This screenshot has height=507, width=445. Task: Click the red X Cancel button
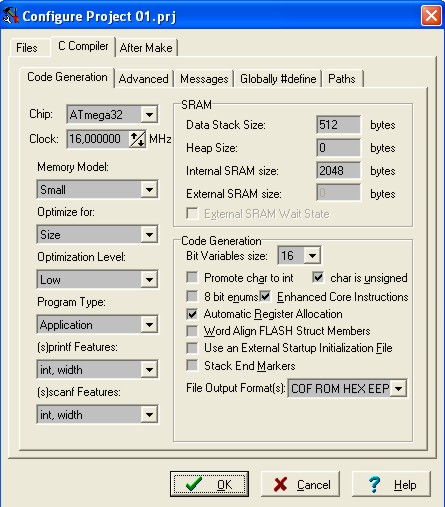300,484
